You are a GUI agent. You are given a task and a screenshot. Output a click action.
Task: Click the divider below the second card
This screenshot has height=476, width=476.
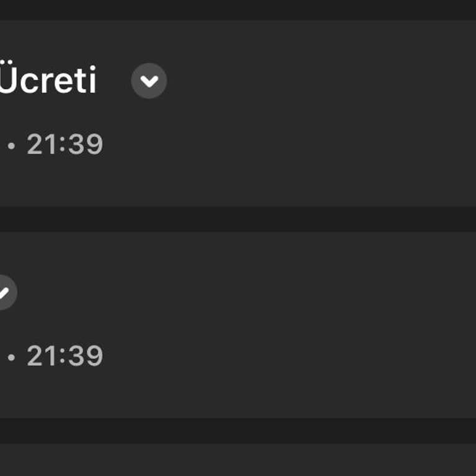click(x=238, y=431)
